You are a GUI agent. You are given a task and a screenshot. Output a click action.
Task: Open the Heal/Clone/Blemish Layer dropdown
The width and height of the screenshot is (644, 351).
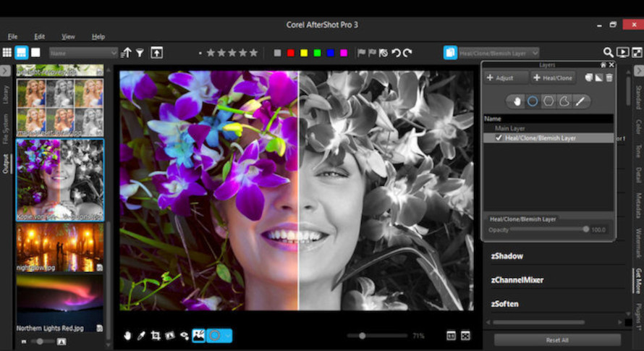point(499,53)
